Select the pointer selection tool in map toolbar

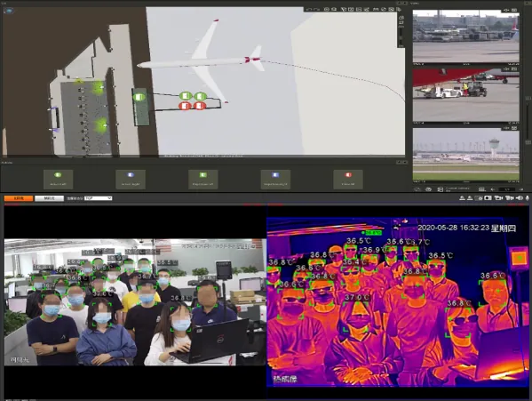[344, 10]
